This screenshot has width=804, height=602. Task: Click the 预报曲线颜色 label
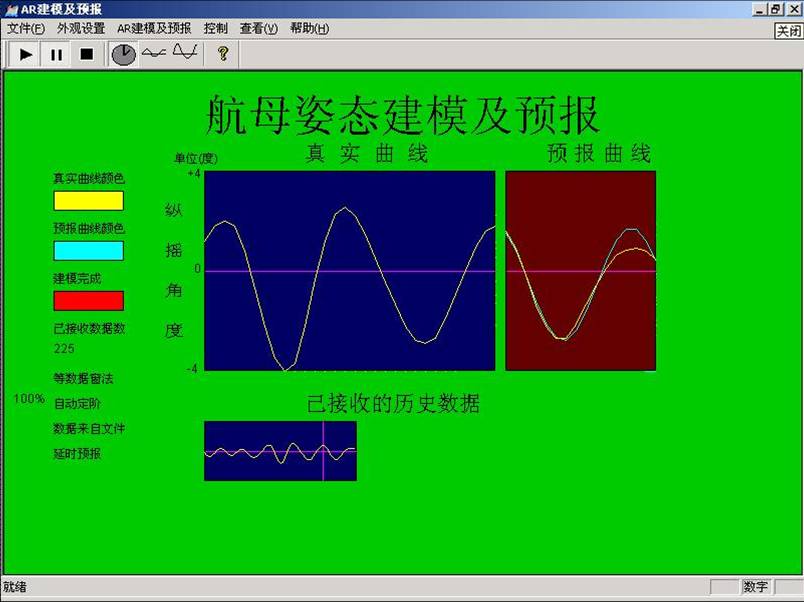[89, 228]
